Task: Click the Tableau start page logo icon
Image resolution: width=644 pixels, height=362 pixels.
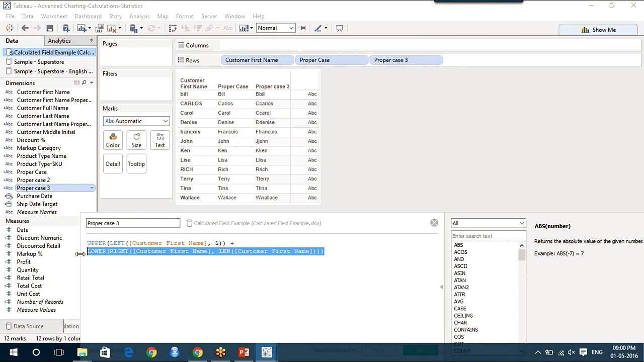Action: (10, 28)
